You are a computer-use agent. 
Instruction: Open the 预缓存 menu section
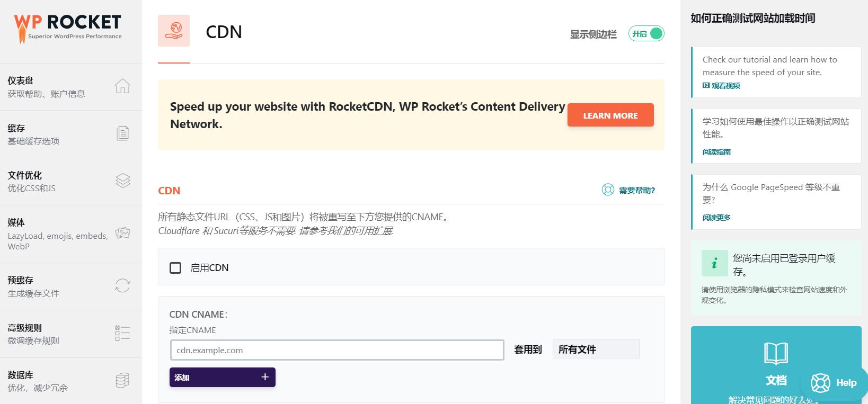point(71,286)
